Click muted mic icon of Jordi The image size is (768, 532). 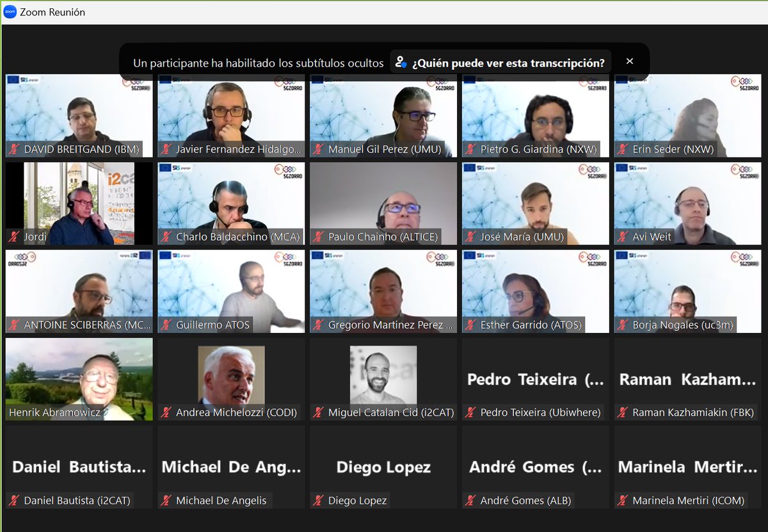14,237
